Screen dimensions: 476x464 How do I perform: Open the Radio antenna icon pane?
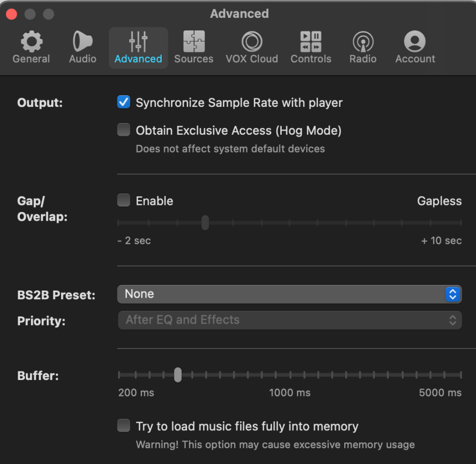click(x=363, y=41)
